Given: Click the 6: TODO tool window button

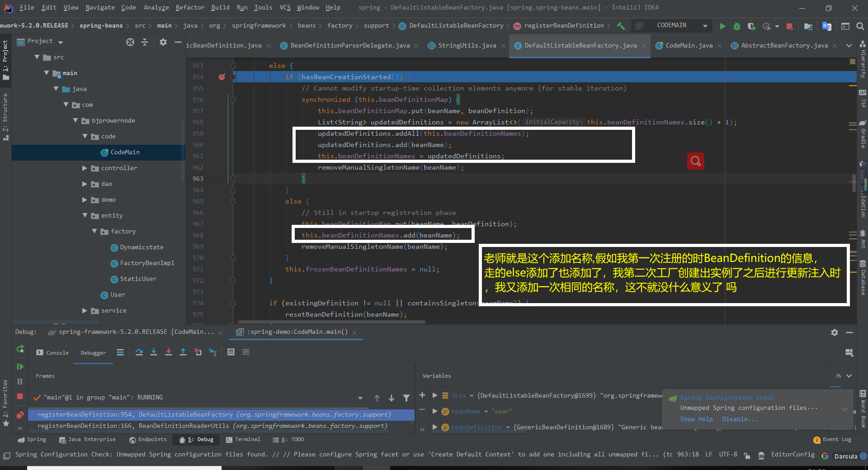Looking at the screenshot, I should click(x=288, y=439).
